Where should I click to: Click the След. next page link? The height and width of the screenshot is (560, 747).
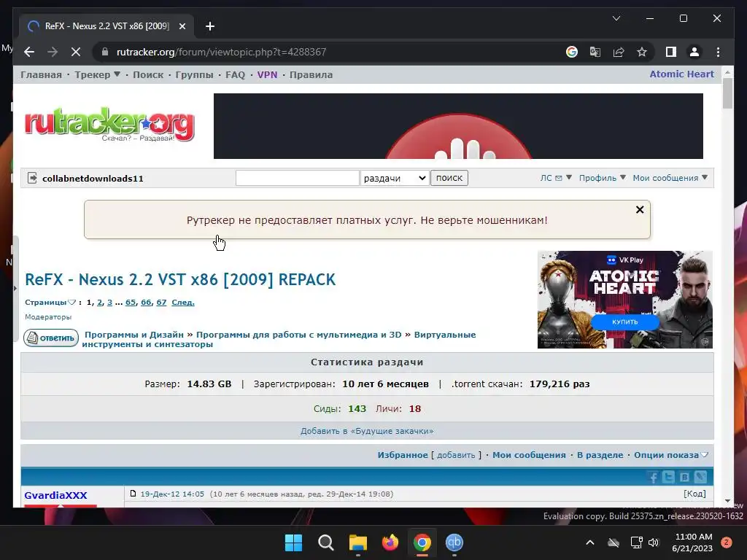[183, 303]
